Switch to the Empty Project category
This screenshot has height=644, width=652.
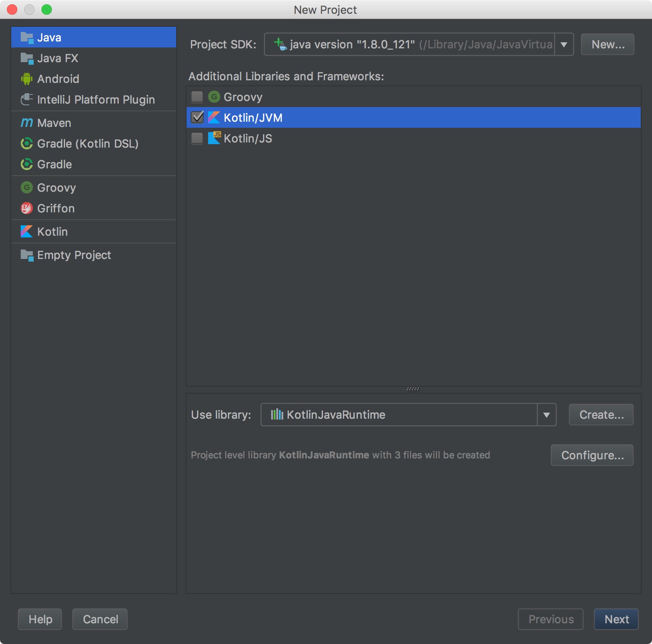(x=73, y=255)
